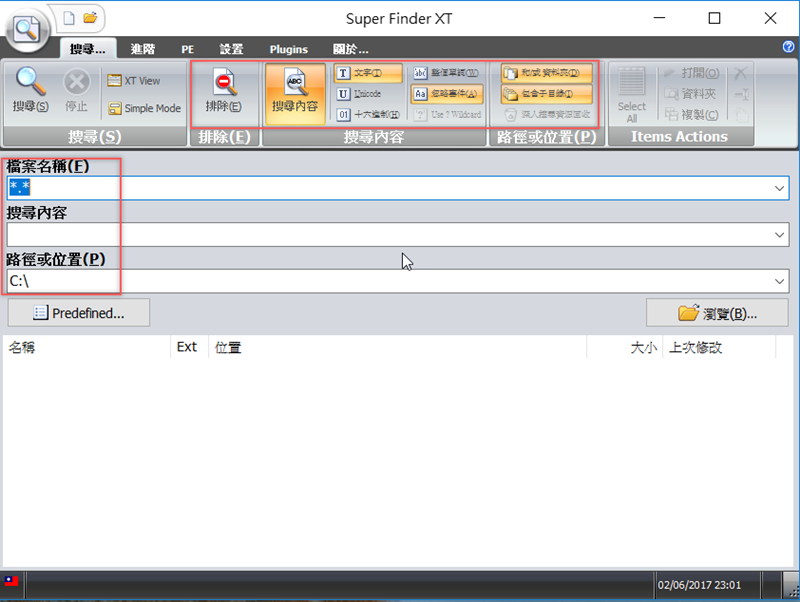Click the Items Actions group label

(x=680, y=137)
